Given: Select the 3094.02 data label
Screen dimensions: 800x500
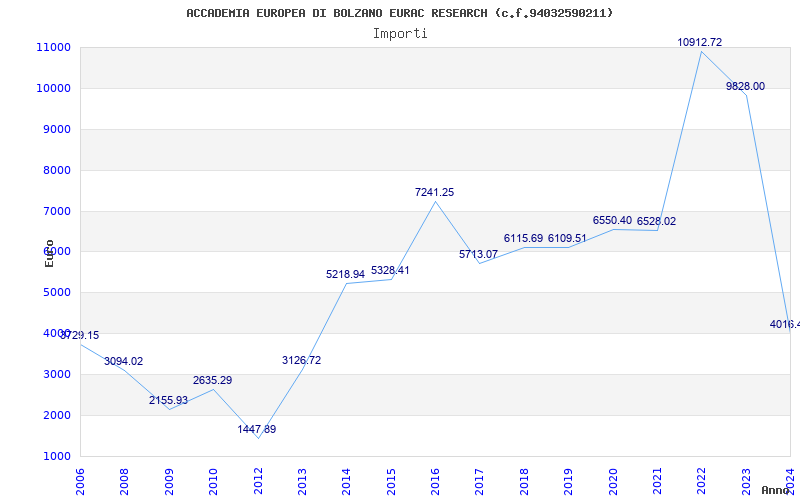Looking at the screenshot, I should pos(123,361).
